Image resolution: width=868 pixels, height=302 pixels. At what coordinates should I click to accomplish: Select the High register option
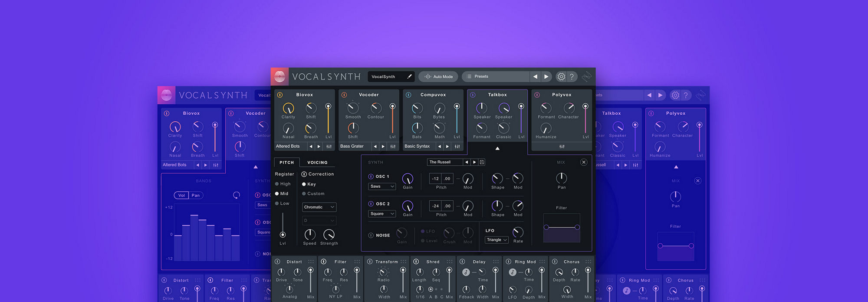pyautogui.click(x=283, y=184)
